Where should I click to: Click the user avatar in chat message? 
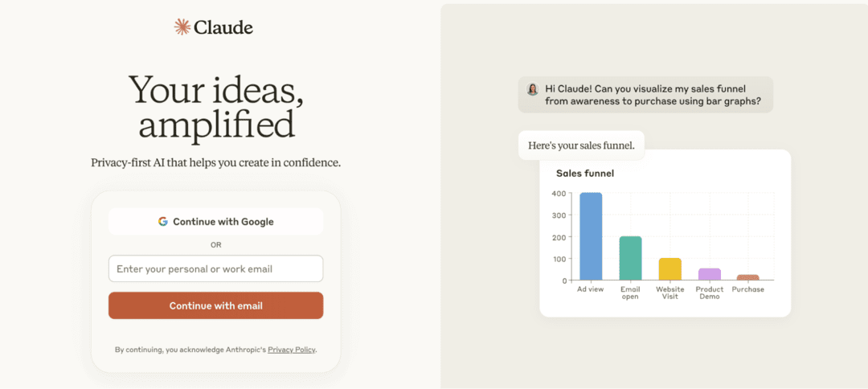click(532, 89)
